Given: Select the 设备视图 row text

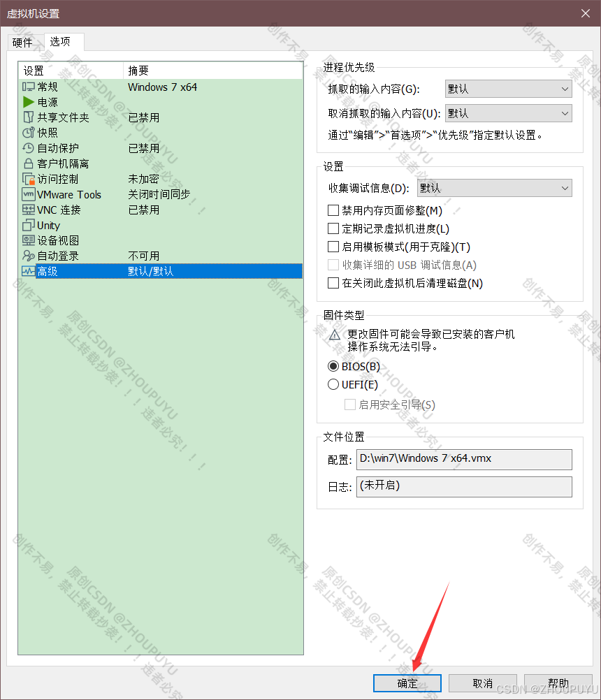Looking at the screenshot, I should [x=58, y=240].
